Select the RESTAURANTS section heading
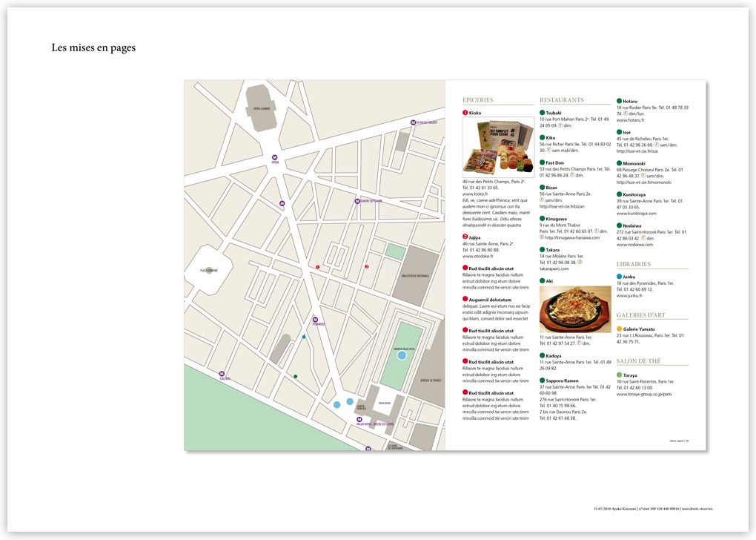756x540 pixels. coord(562,100)
